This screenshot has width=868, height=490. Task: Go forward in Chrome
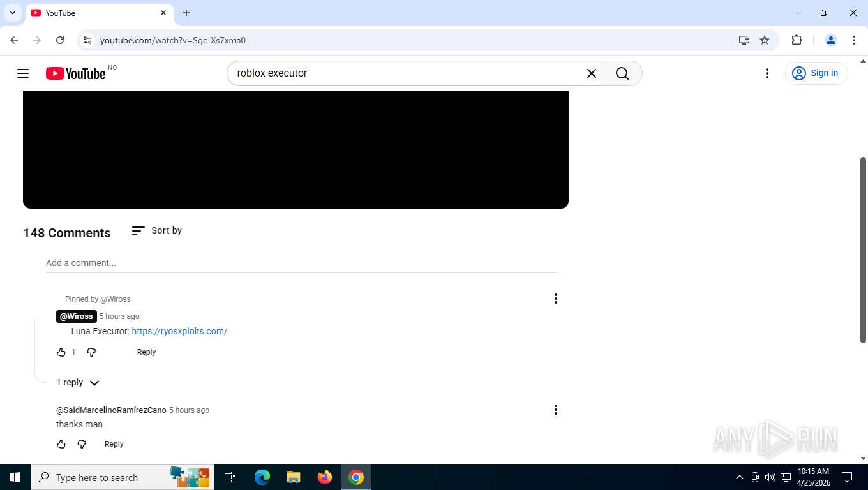37,40
